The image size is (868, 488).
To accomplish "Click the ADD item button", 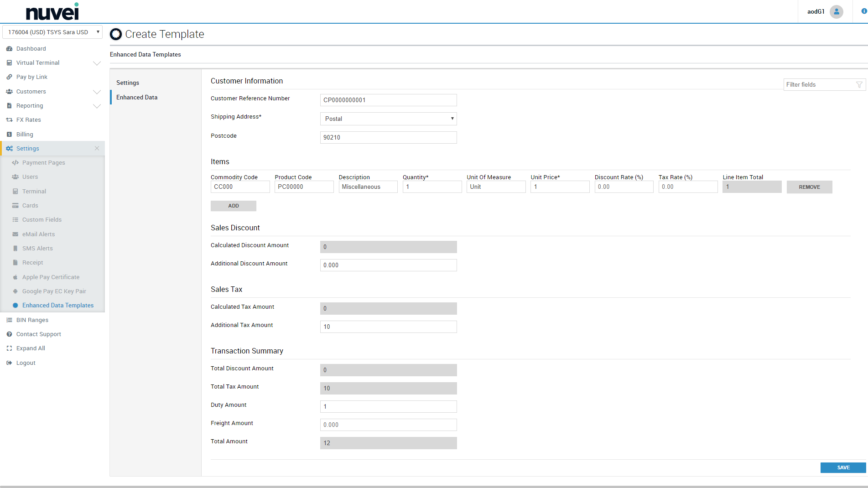I will 233,206.
